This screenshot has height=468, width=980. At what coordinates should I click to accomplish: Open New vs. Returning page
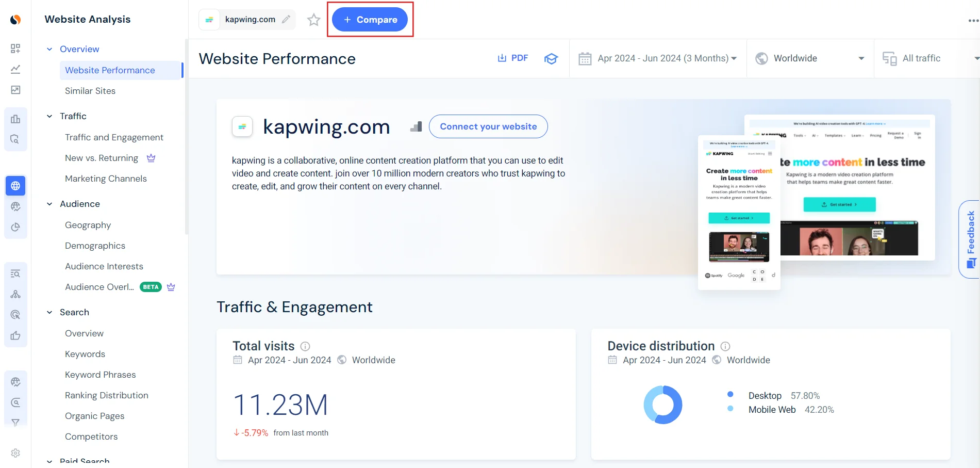(x=102, y=158)
